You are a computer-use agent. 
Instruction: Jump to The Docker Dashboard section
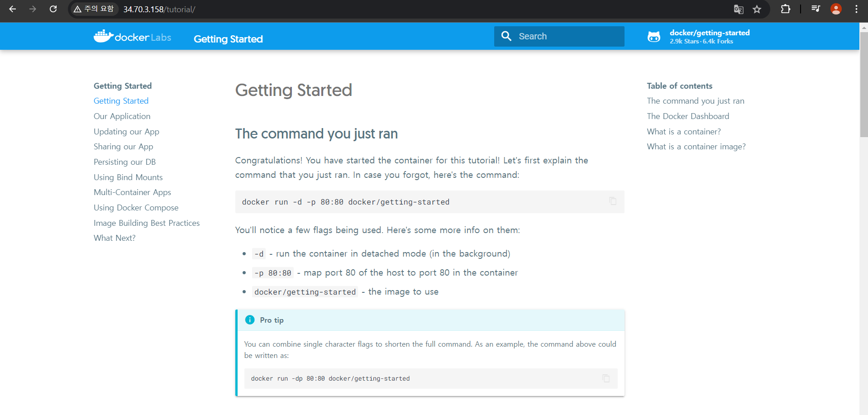point(688,116)
